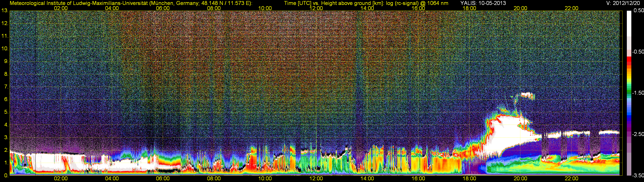Image resolution: width=644 pixels, height=182 pixels.
Task: Click the '22:00' label on the top time axis
Action: (571, 8)
